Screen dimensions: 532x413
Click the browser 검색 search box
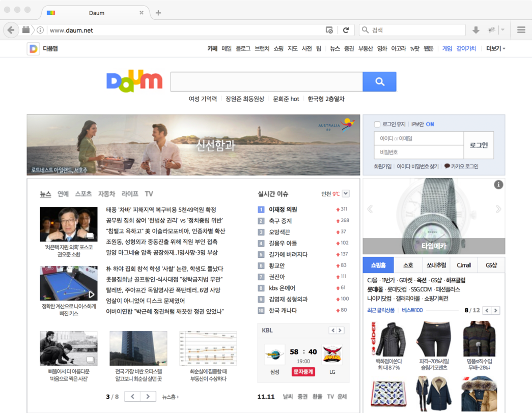pos(412,30)
